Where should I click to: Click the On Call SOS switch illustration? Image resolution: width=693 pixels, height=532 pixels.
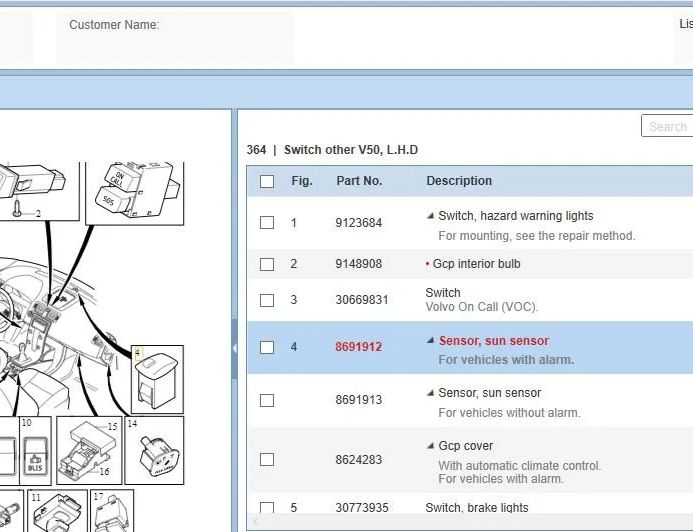click(x=135, y=187)
